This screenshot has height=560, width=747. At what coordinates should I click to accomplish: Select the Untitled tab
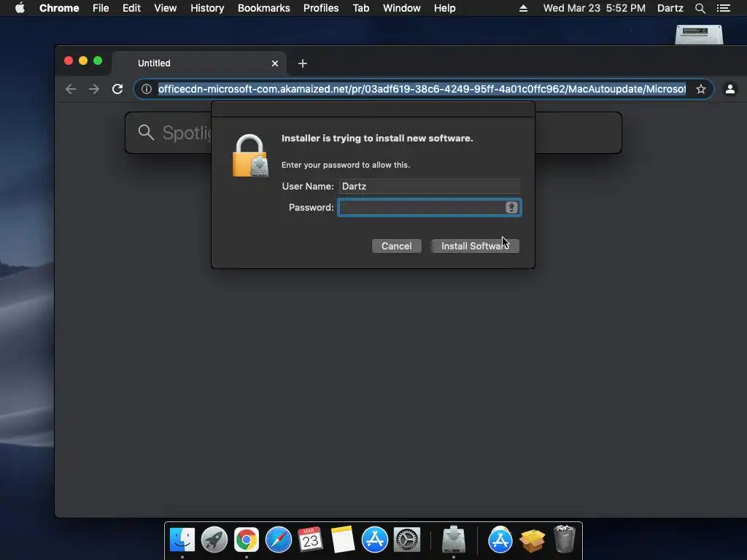(199, 63)
